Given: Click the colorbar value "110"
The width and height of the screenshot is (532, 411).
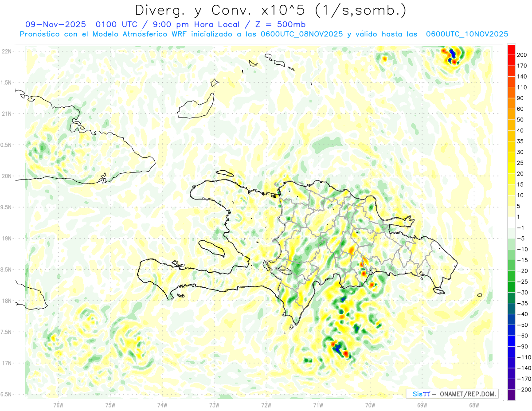Looking at the screenshot, I should coord(522,87).
